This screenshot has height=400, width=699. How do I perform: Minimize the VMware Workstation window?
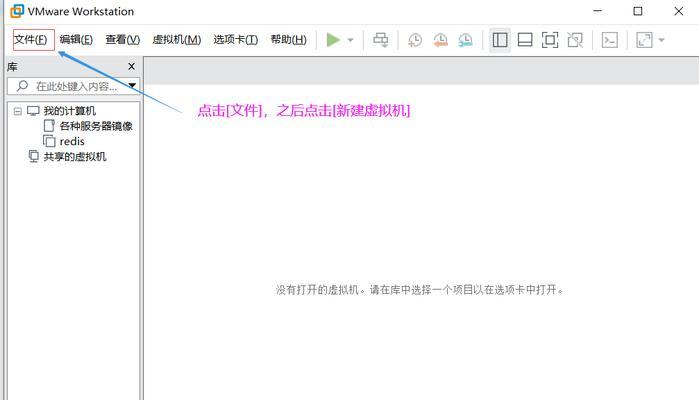tap(598, 11)
